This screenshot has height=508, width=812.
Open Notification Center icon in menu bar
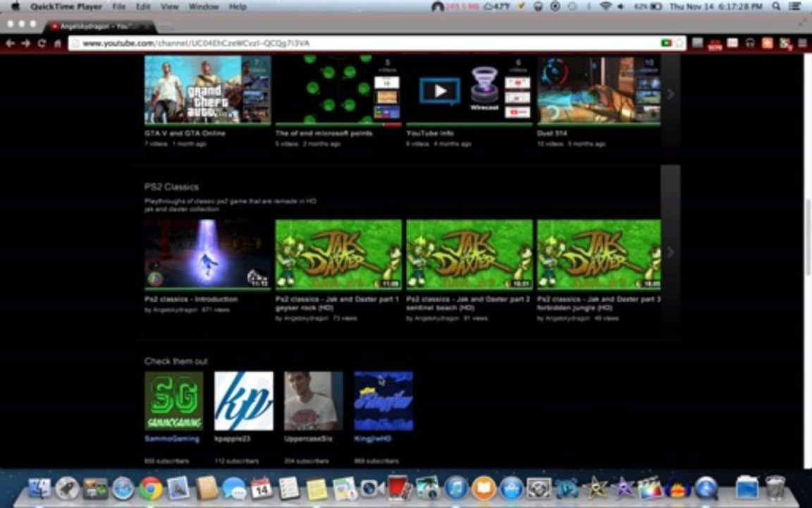click(x=795, y=6)
